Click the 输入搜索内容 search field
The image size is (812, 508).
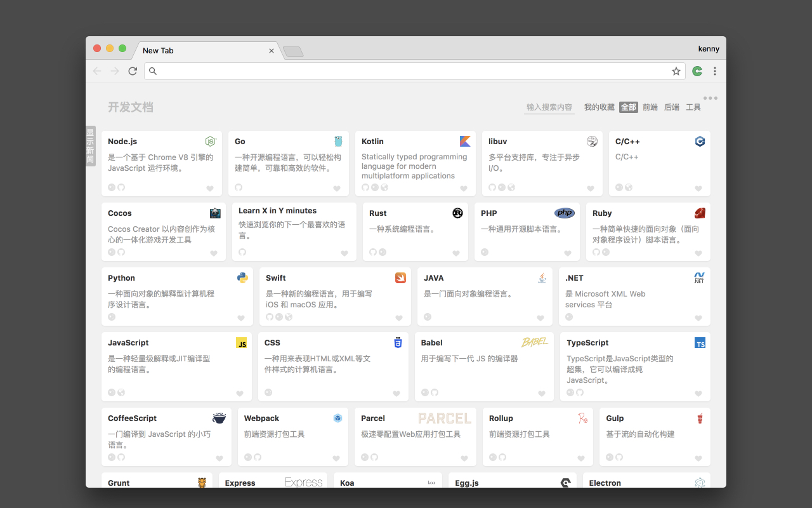(x=549, y=107)
